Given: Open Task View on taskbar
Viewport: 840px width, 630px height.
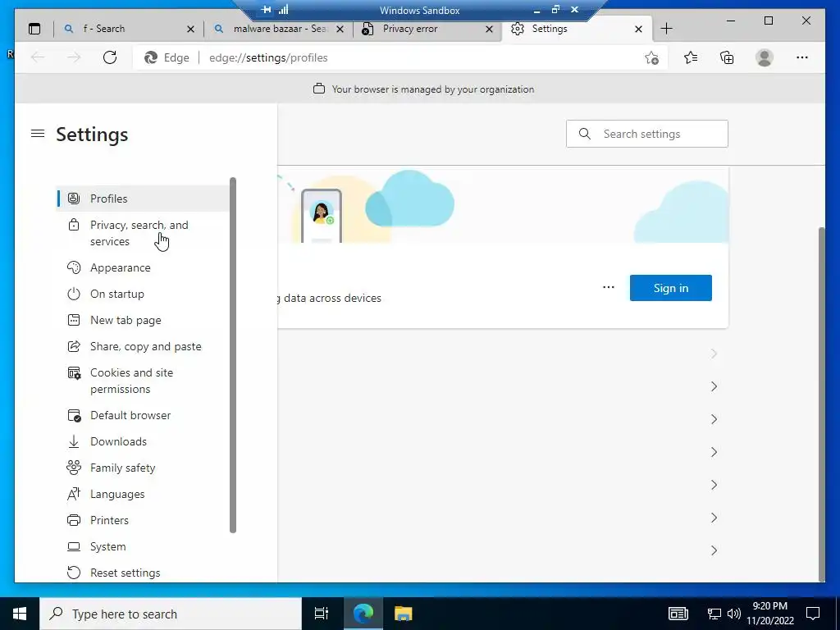Looking at the screenshot, I should 321,614.
